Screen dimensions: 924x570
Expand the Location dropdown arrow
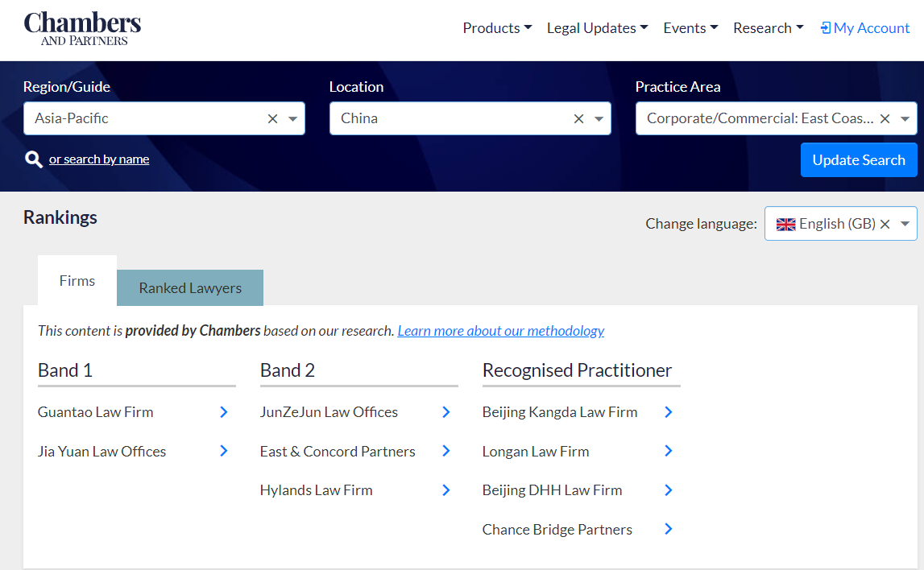(599, 119)
